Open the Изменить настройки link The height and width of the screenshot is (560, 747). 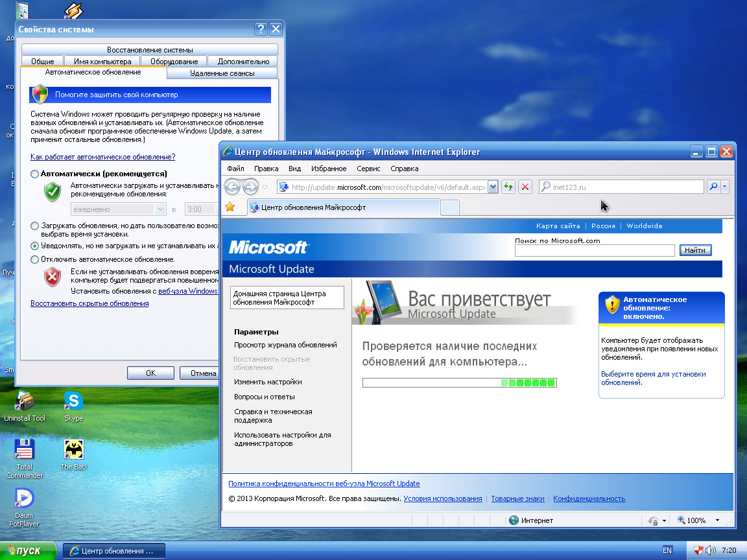268,382
